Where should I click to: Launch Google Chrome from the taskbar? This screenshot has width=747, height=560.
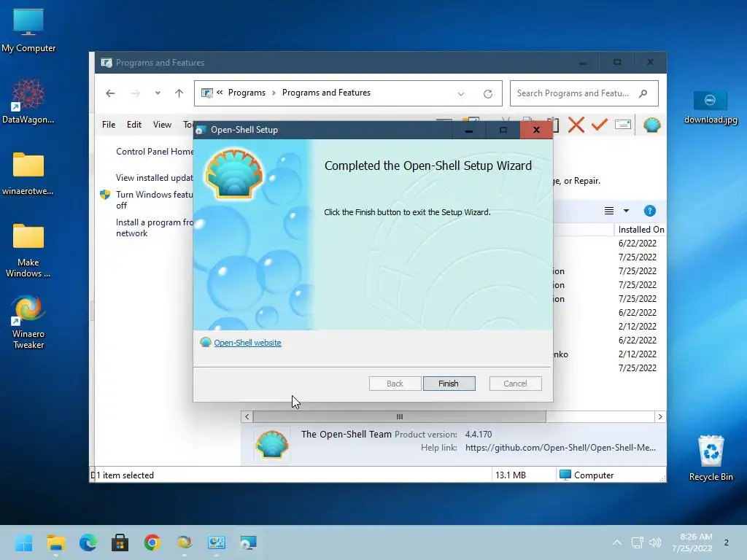152,542
